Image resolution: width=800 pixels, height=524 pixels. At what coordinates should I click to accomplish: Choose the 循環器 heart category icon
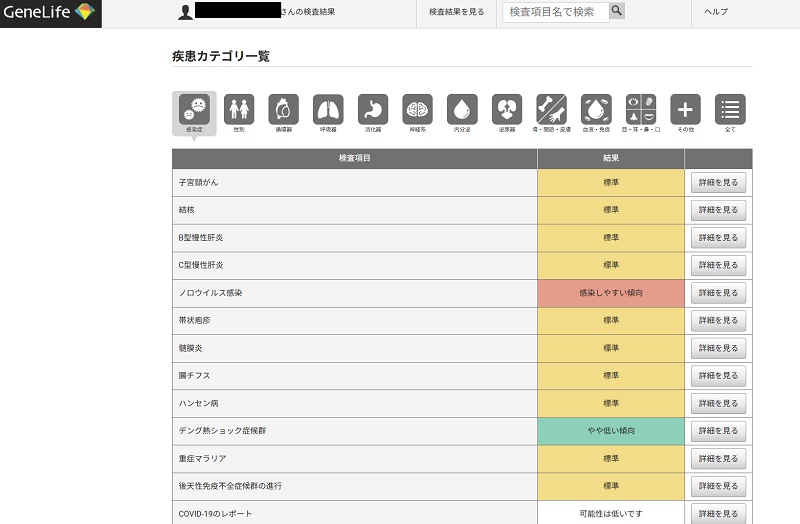[283, 110]
